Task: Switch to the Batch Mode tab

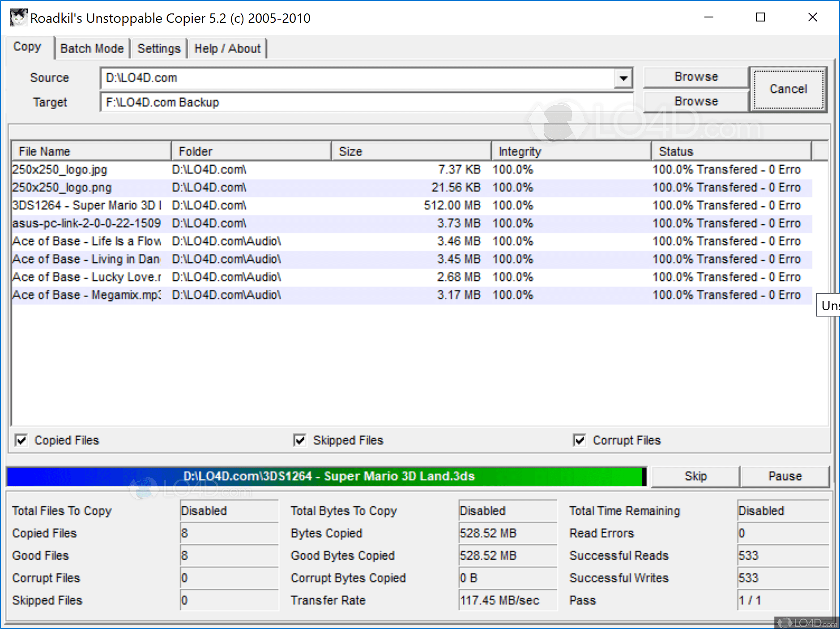Action: pyautogui.click(x=92, y=48)
